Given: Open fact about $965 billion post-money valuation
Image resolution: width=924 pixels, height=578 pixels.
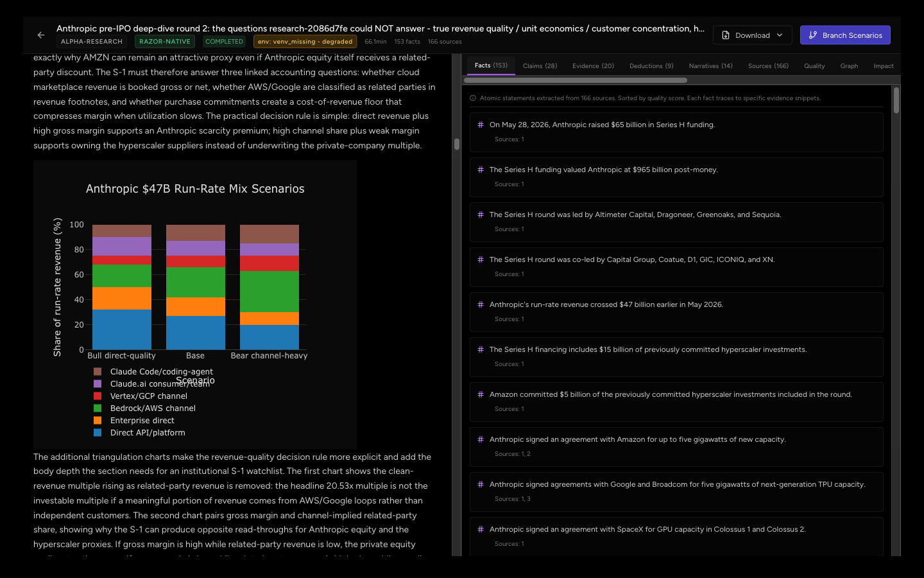Looking at the screenshot, I should (676, 177).
